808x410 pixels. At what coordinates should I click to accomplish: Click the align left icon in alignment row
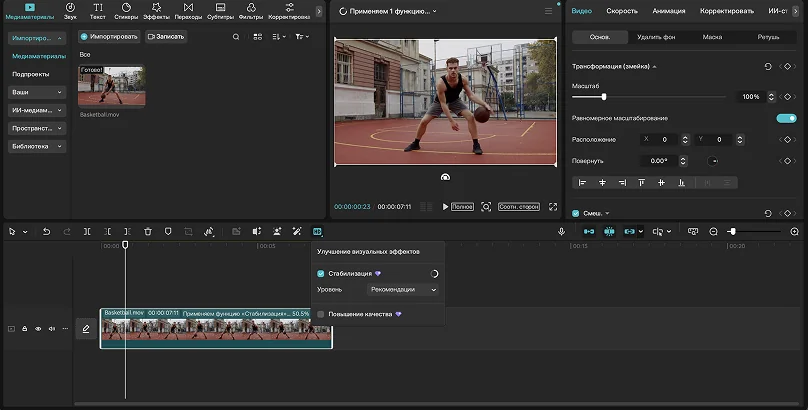[x=582, y=182]
